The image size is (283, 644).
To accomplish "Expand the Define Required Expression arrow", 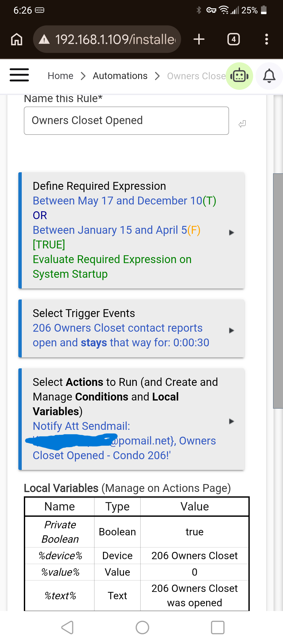I will pos(231,232).
